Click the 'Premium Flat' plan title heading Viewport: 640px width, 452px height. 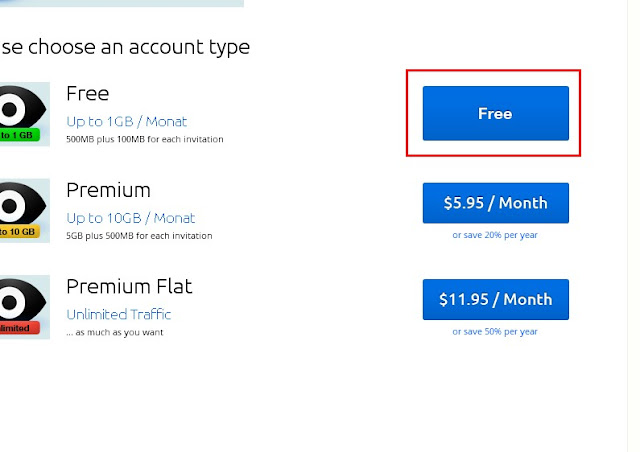click(x=129, y=287)
